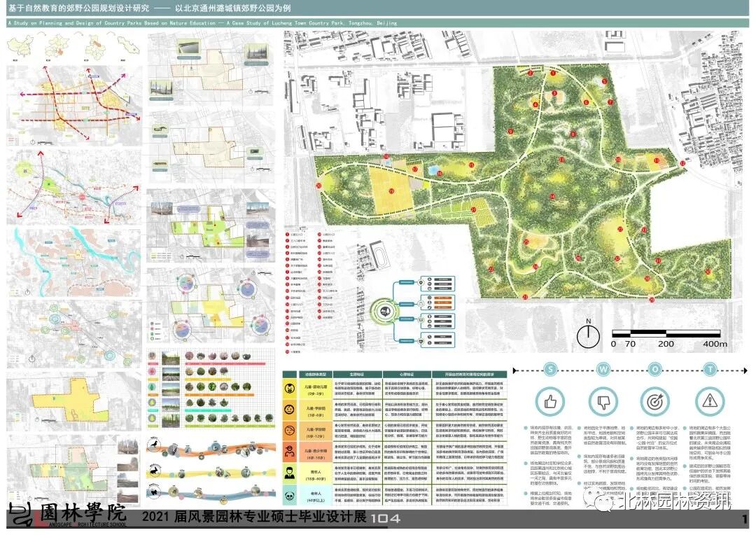Viewport: 756px width, 535px height.
Task: Click the red legend dot numbered 1
Action: pyautogui.click(x=288, y=235)
